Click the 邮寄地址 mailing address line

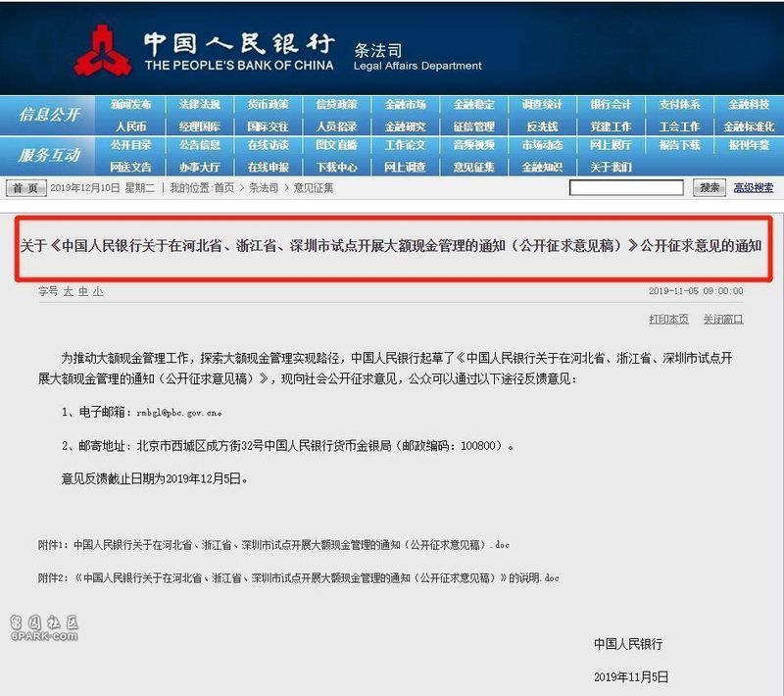click(x=288, y=445)
